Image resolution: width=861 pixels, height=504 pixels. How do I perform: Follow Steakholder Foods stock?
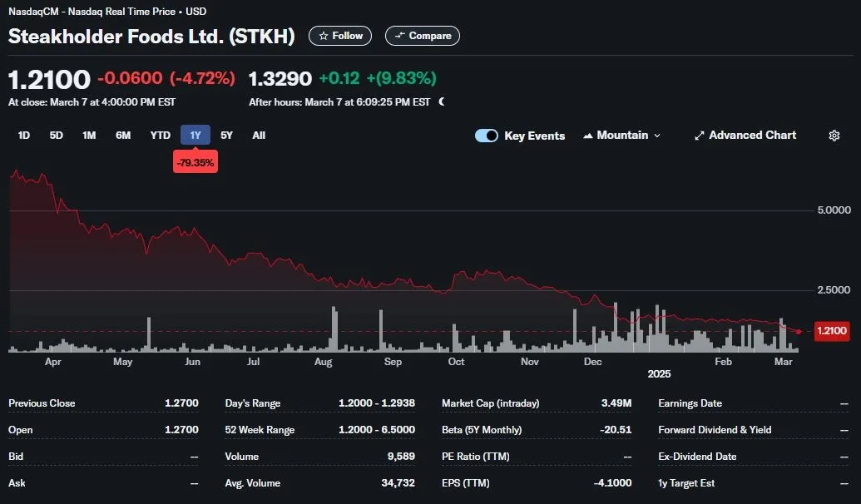[340, 36]
